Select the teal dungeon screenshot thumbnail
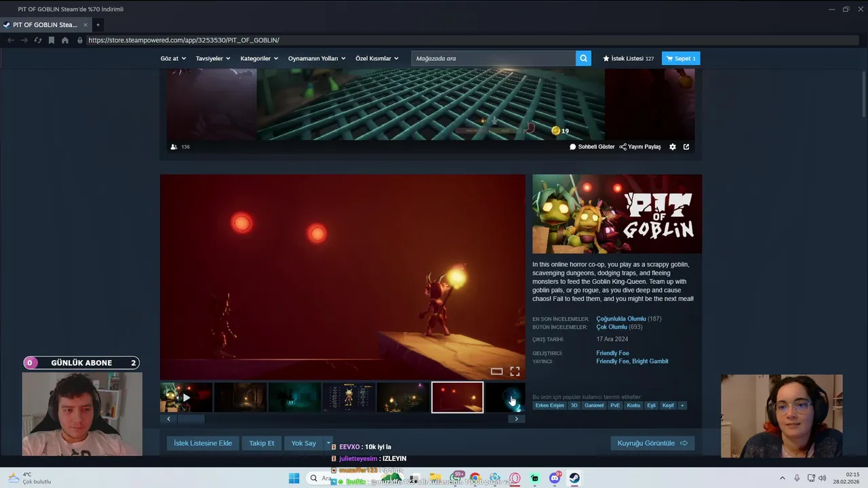 (294, 397)
